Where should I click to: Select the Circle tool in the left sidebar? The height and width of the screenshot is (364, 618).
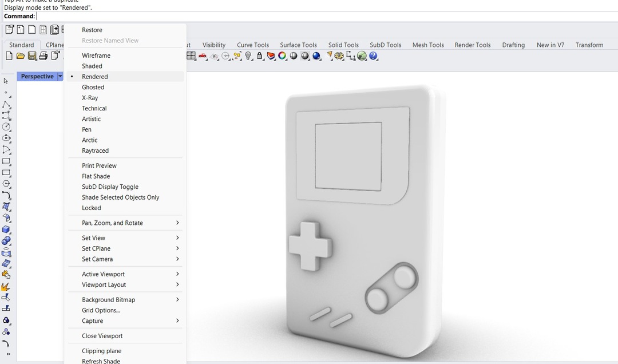coord(6,127)
